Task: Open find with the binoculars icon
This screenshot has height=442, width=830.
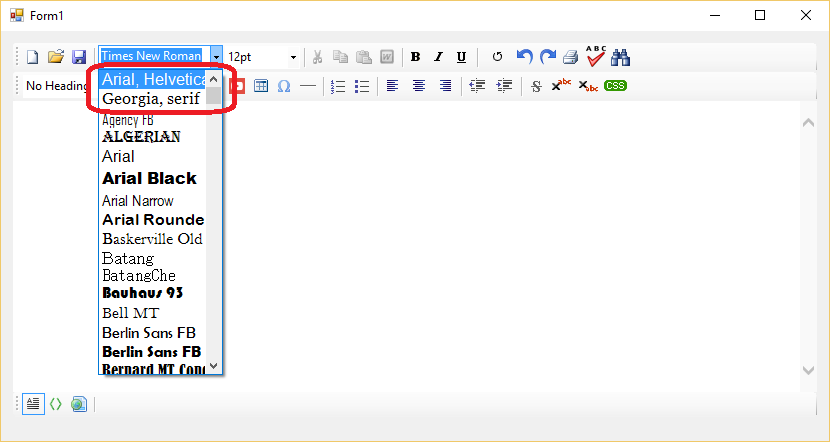Action: [x=620, y=57]
